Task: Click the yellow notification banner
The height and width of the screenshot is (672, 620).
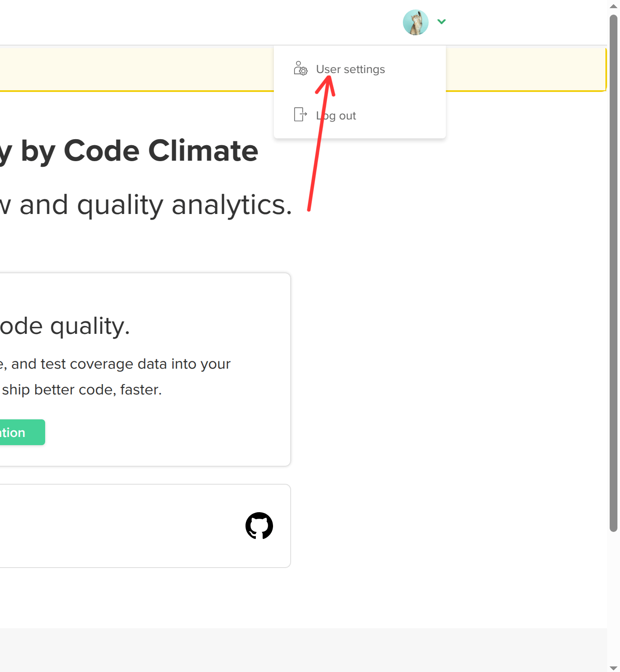Action: pyautogui.click(x=137, y=69)
